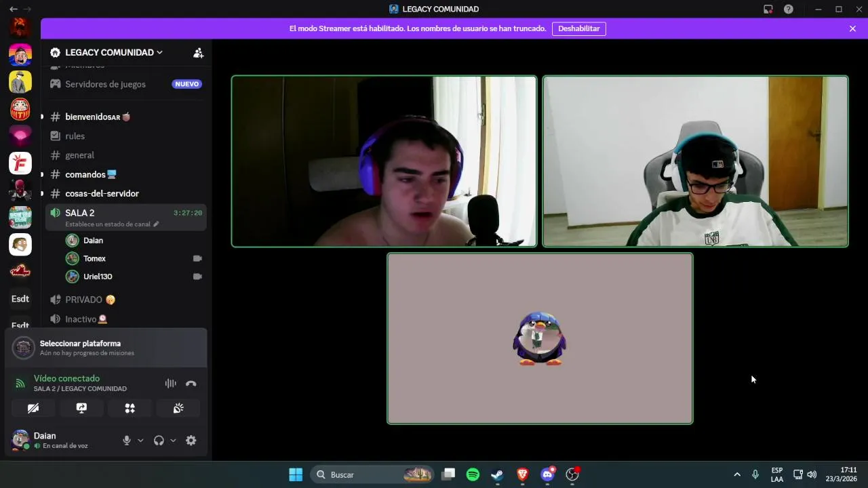
Task: Open the first Esdt server
Action: [20, 299]
